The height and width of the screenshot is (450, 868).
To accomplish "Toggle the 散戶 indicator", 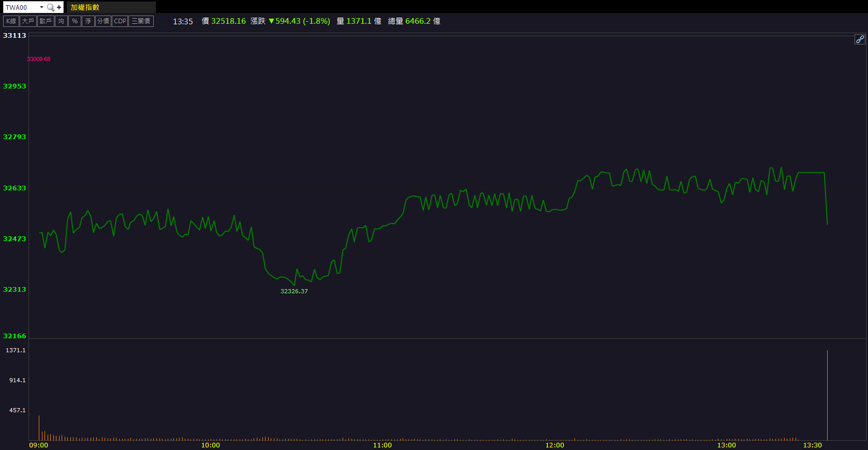I will pyautogui.click(x=46, y=21).
